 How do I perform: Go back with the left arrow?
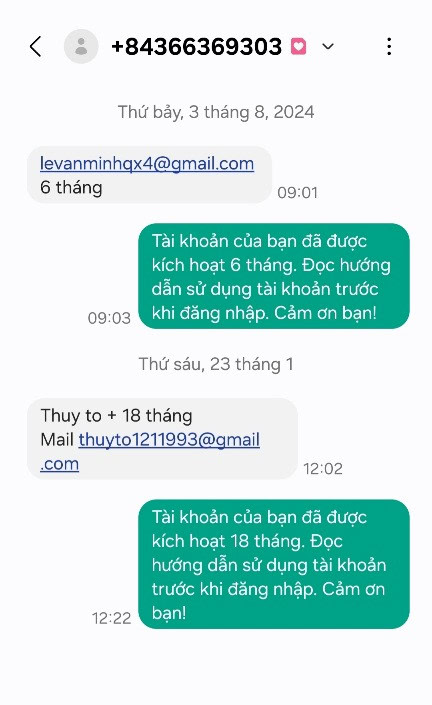[x=36, y=47]
